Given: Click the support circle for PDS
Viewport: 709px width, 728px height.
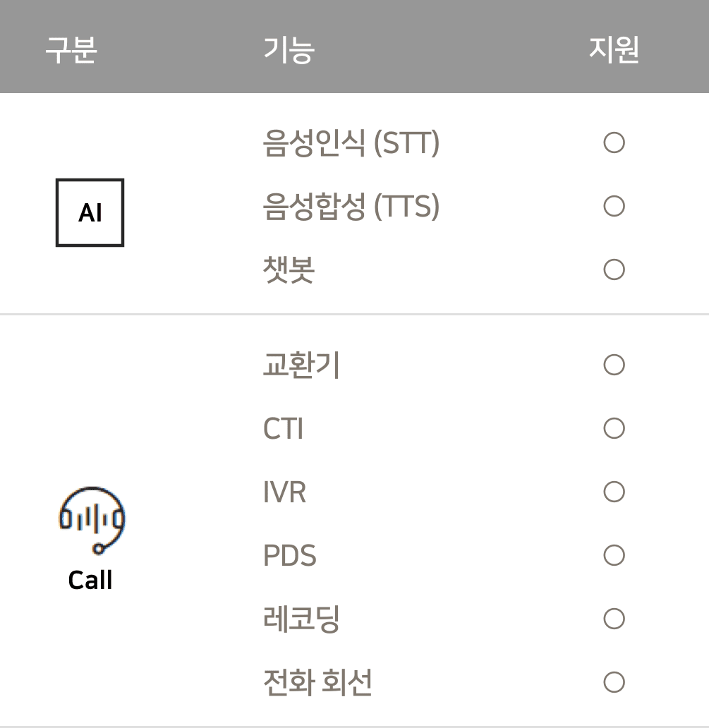Looking at the screenshot, I should click(x=614, y=555).
